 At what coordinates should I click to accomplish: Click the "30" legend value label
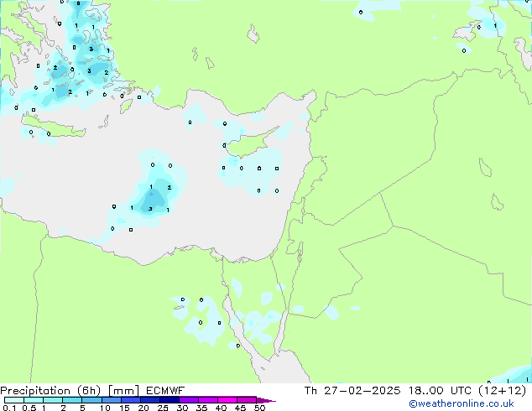[182, 408]
